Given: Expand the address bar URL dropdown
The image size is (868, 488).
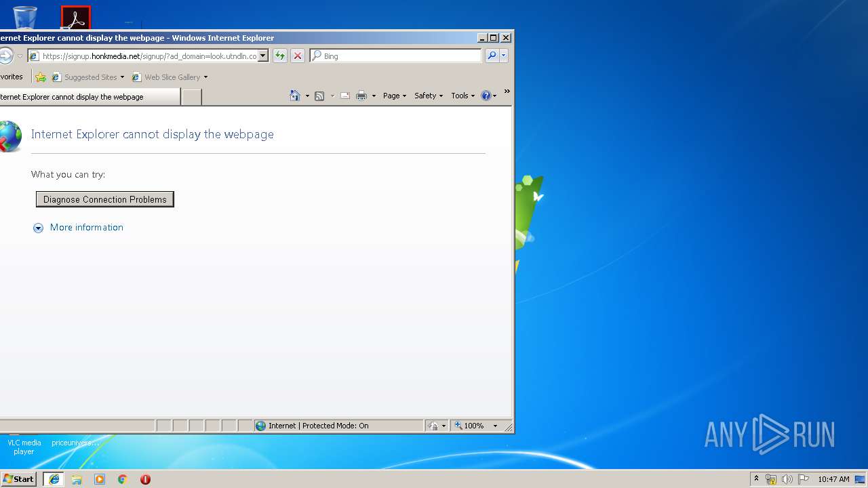Looking at the screenshot, I should tap(263, 56).
